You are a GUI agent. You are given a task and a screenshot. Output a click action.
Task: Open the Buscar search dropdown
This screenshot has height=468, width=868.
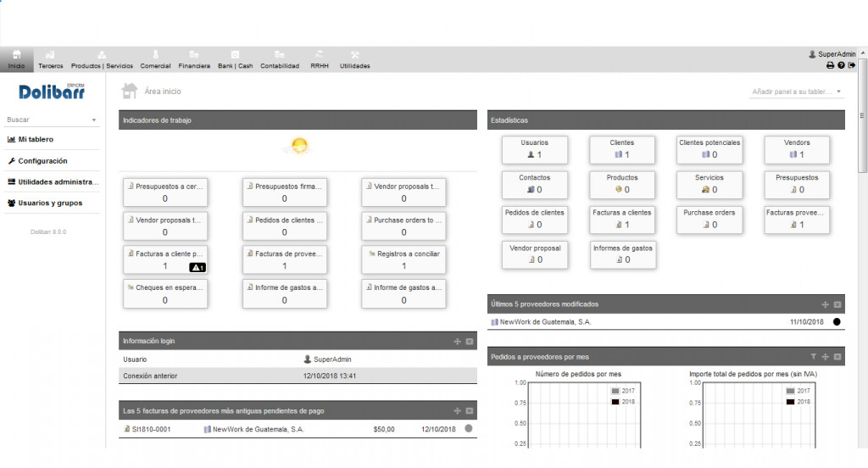[52, 120]
